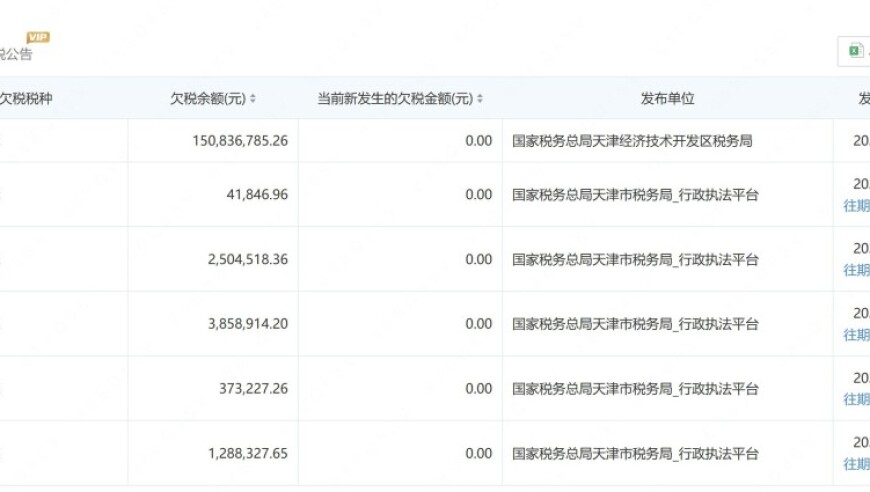Screen dimensions: 870x492
Task: Click the 欠税税种 column header
Action: pos(26,99)
